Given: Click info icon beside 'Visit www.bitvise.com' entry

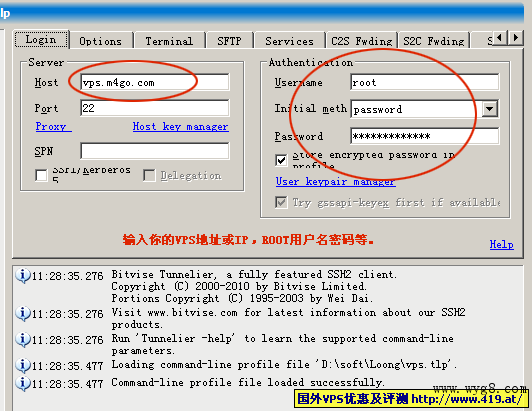Looking at the screenshot, I should [x=23, y=313].
